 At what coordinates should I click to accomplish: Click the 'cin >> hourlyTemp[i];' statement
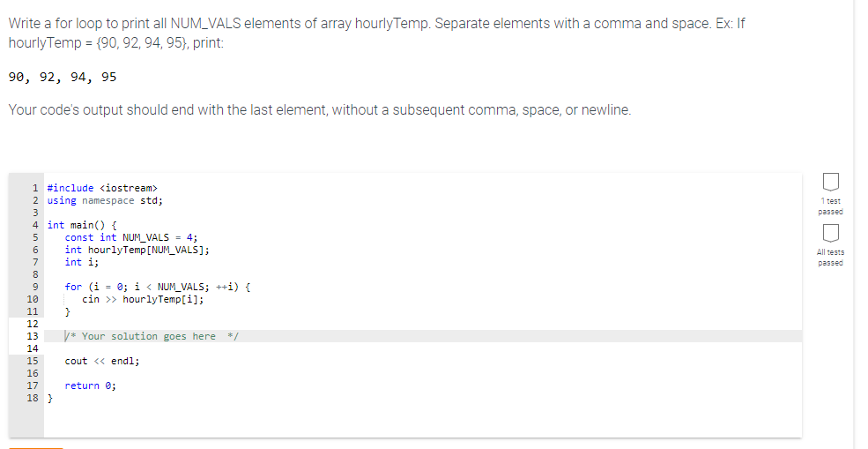point(143,299)
